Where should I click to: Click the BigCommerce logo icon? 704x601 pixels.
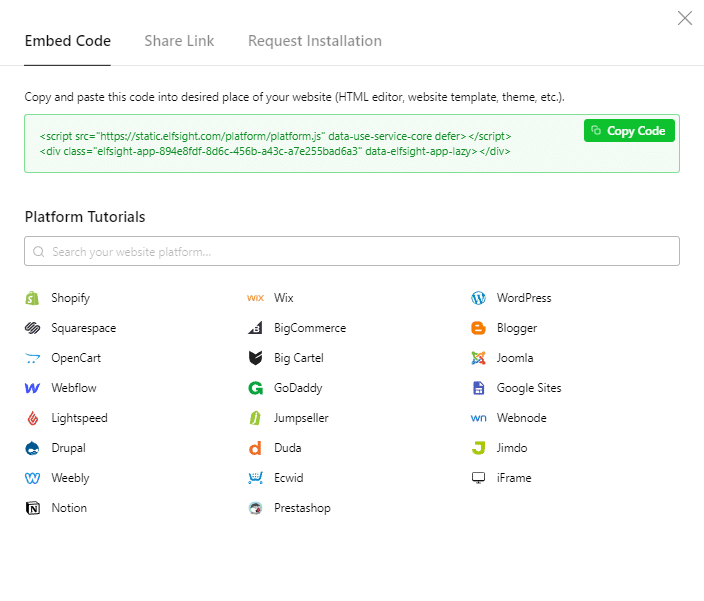[x=255, y=328]
